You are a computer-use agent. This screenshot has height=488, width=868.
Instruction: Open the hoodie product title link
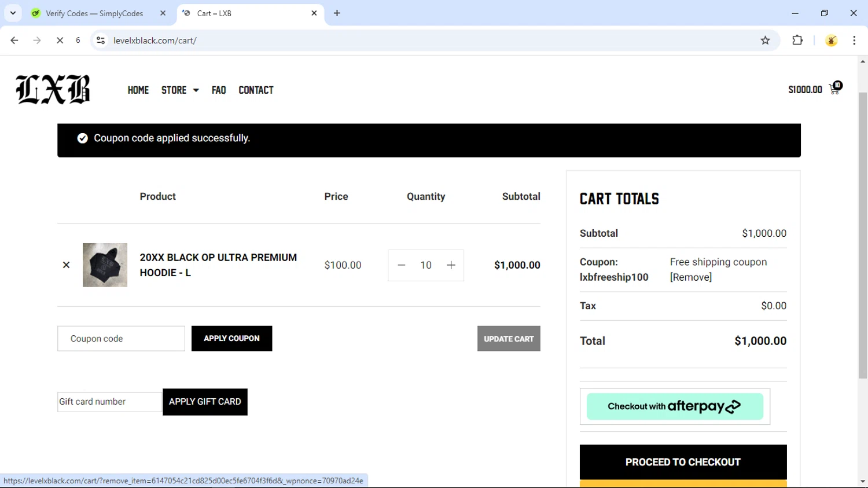click(218, 265)
